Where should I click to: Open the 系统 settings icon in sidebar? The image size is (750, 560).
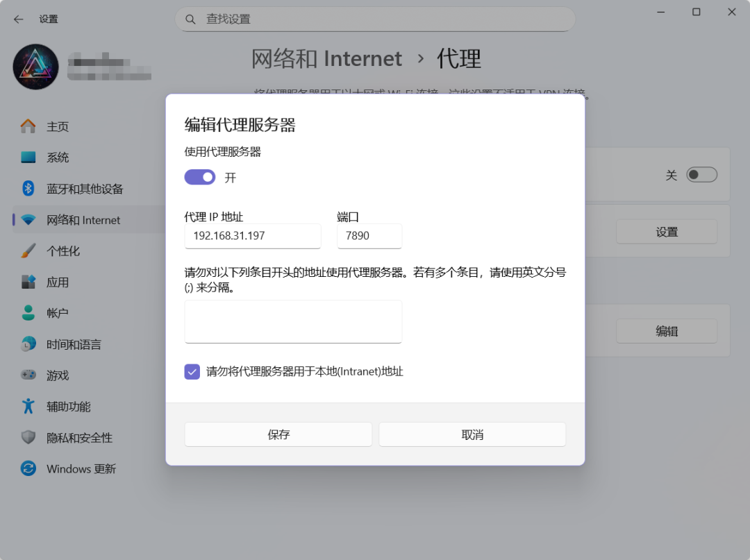(x=28, y=158)
